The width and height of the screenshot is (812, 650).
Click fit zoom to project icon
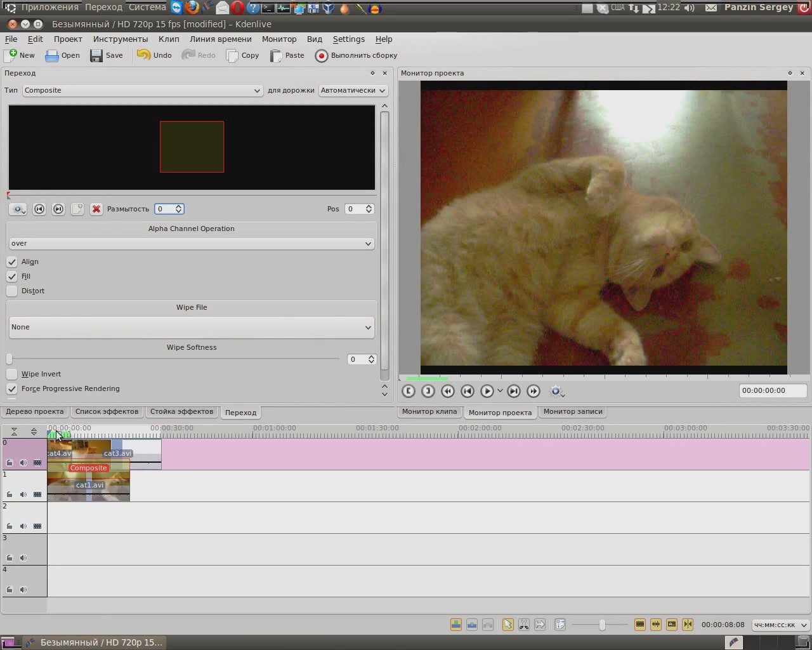pos(560,625)
